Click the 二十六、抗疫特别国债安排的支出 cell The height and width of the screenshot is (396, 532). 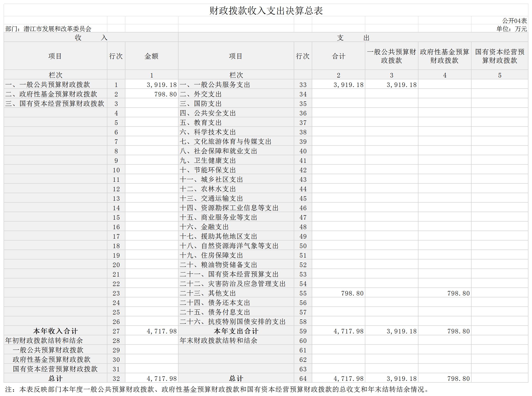pyautogui.click(x=233, y=322)
